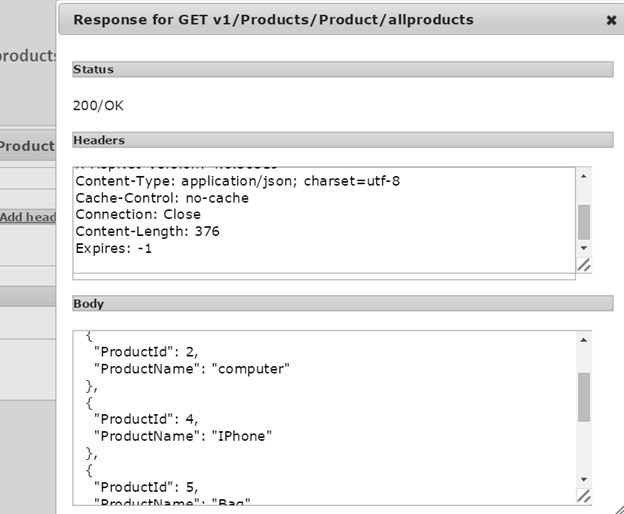
Task: Grab the Headers textarea resize handle
Action: (584, 265)
